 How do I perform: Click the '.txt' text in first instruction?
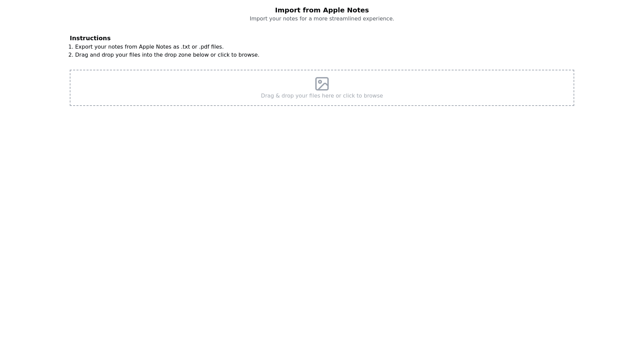coord(185,47)
